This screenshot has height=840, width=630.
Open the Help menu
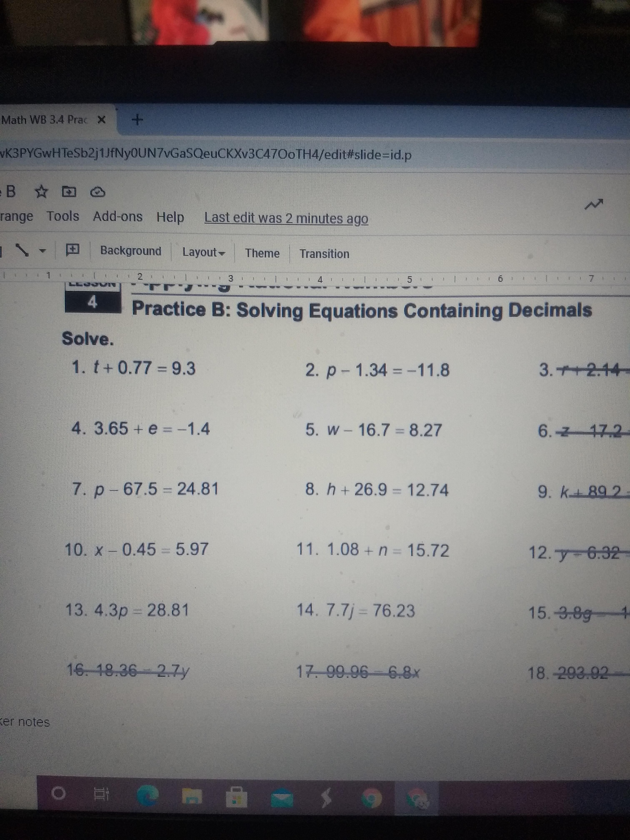pos(170,217)
